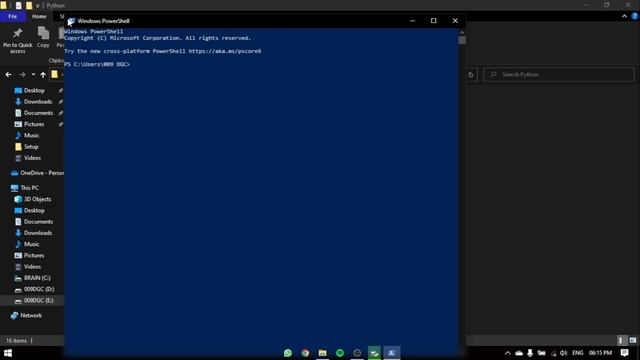Click the 16 items status text
The height and width of the screenshot is (360, 640).
pos(16,340)
